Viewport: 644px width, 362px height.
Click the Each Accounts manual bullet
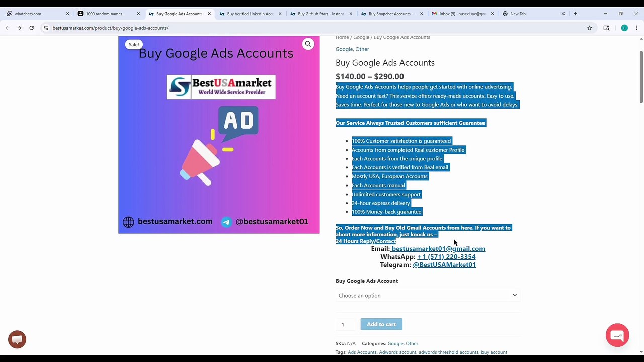coord(378,185)
